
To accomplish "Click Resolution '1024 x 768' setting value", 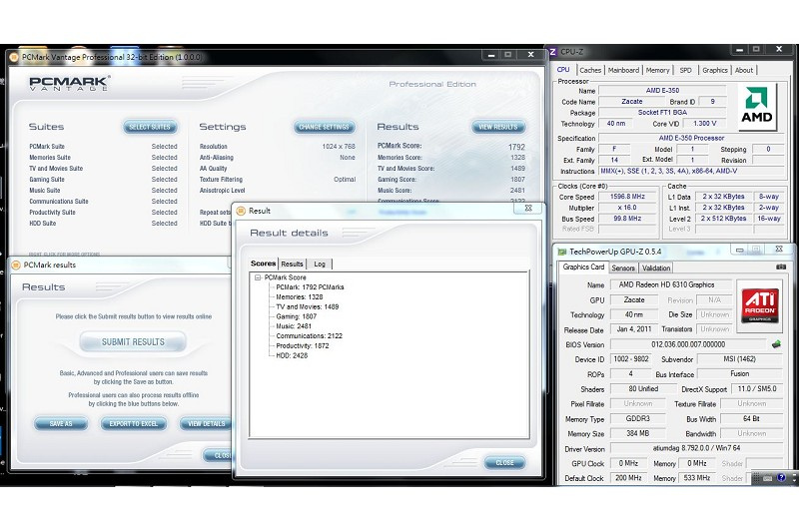I will click(x=339, y=147).
